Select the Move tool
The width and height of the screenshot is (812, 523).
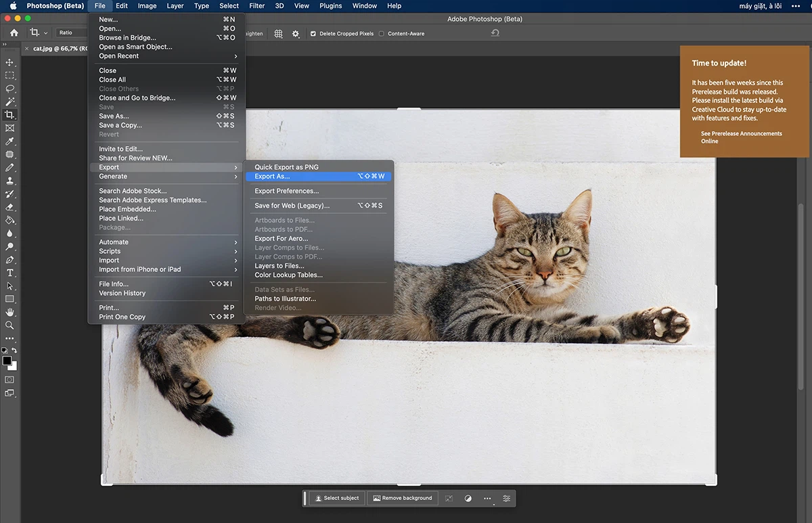[9, 64]
